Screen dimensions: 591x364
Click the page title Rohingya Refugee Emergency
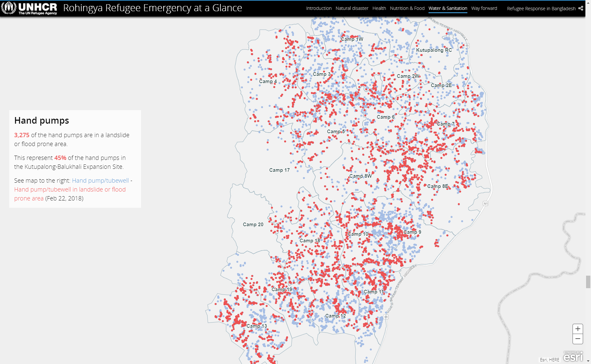[153, 8]
